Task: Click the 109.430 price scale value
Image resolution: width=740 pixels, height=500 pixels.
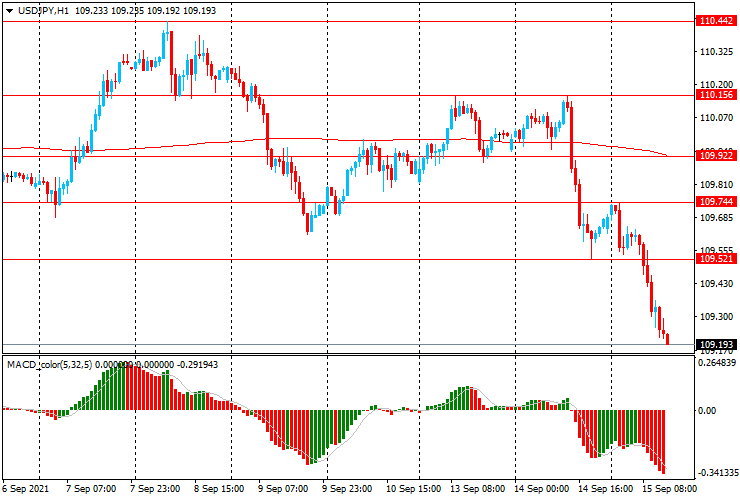Action: [x=716, y=284]
